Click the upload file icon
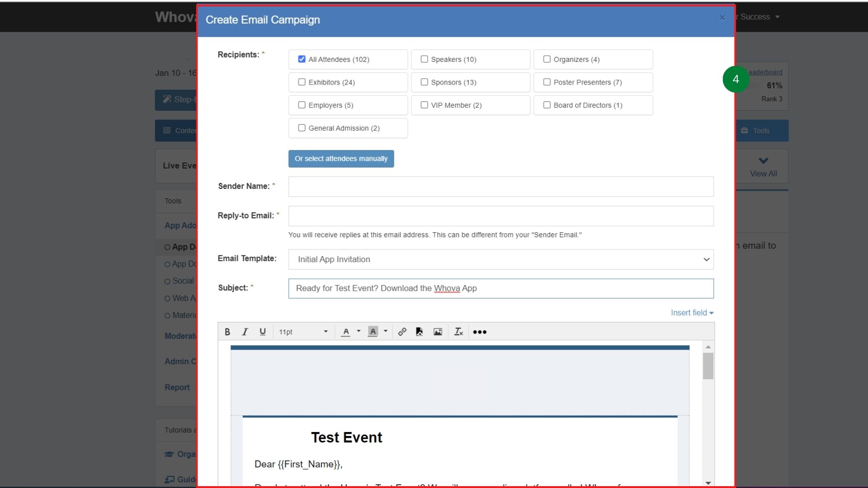The width and height of the screenshot is (868, 488). (420, 332)
